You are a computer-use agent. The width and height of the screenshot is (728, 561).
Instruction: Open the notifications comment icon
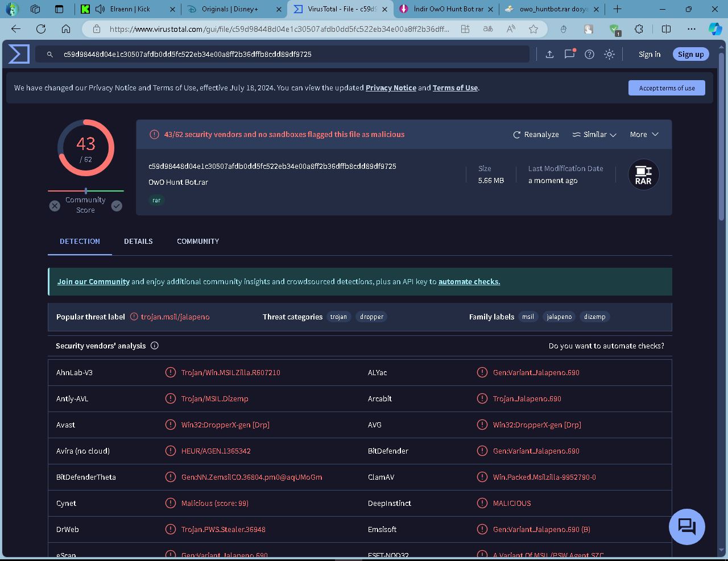(x=569, y=54)
